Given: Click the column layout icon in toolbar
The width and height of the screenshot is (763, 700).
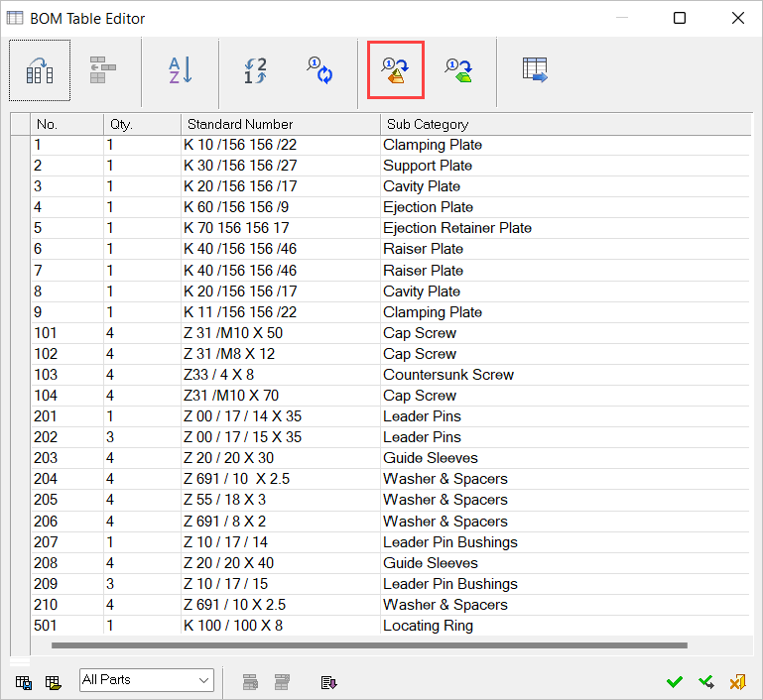Looking at the screenshot, I should (41, 70).
